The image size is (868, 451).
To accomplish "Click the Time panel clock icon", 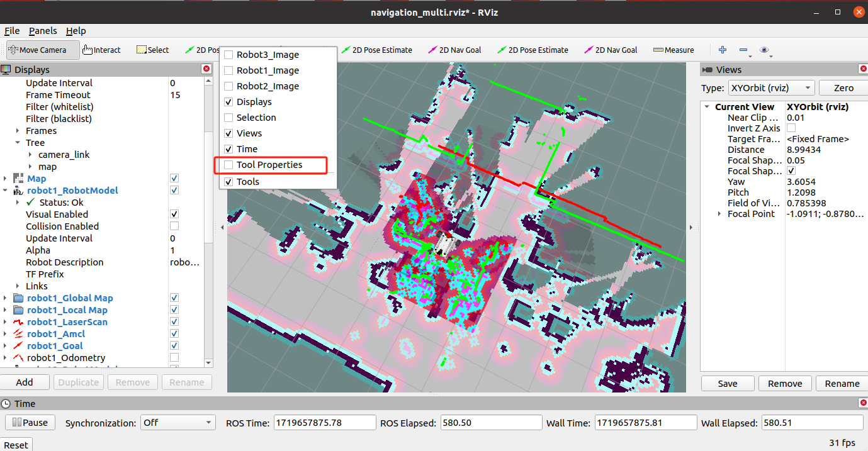I will click(x=6, y=403).
